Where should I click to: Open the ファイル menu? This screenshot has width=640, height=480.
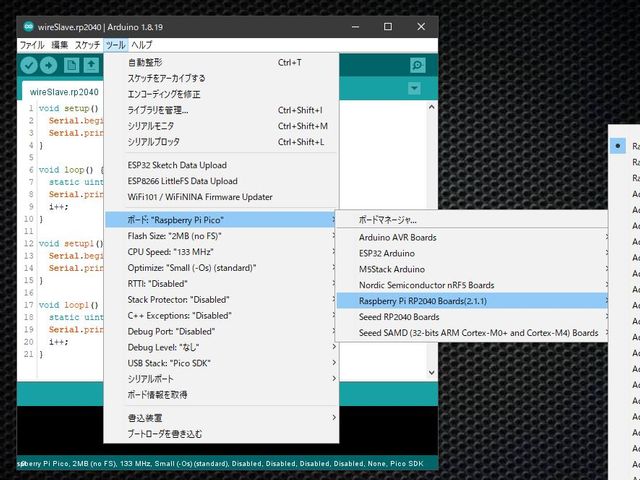pyautogui.click(x=32, y=45)
